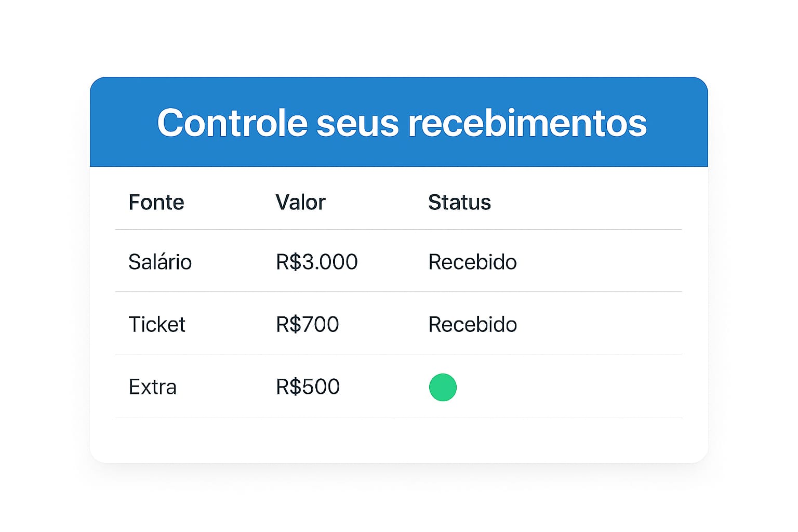Click the divider line under the header row
The height and width of the screenshot is (532, 798).
pyautogui.click(x=398, y=229)
